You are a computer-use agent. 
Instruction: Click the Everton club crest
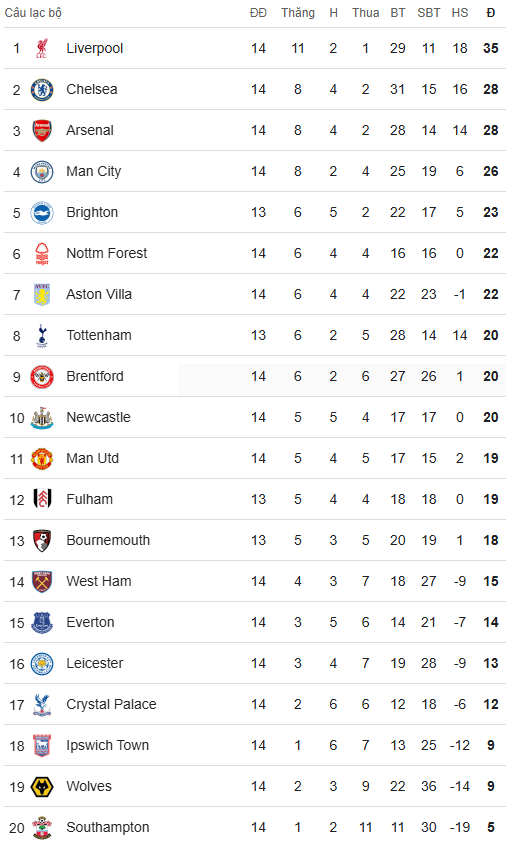42,622
